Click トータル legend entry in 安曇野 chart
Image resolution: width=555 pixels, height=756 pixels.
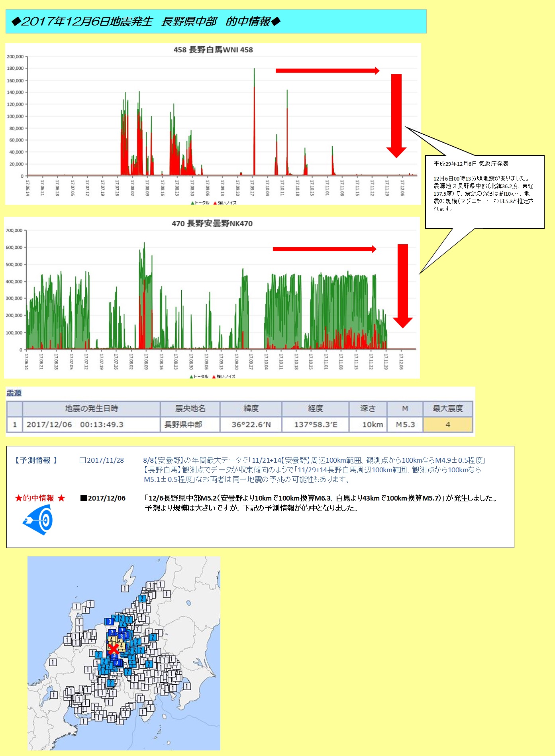click(199, 377)
